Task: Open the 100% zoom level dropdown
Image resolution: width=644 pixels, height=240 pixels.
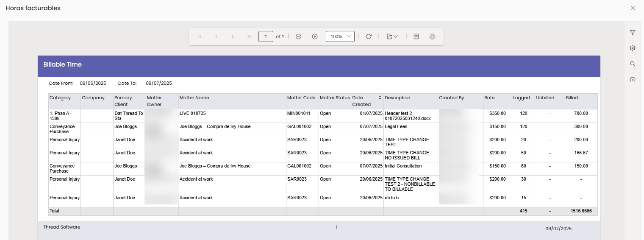Action: (x=340, y=36)
